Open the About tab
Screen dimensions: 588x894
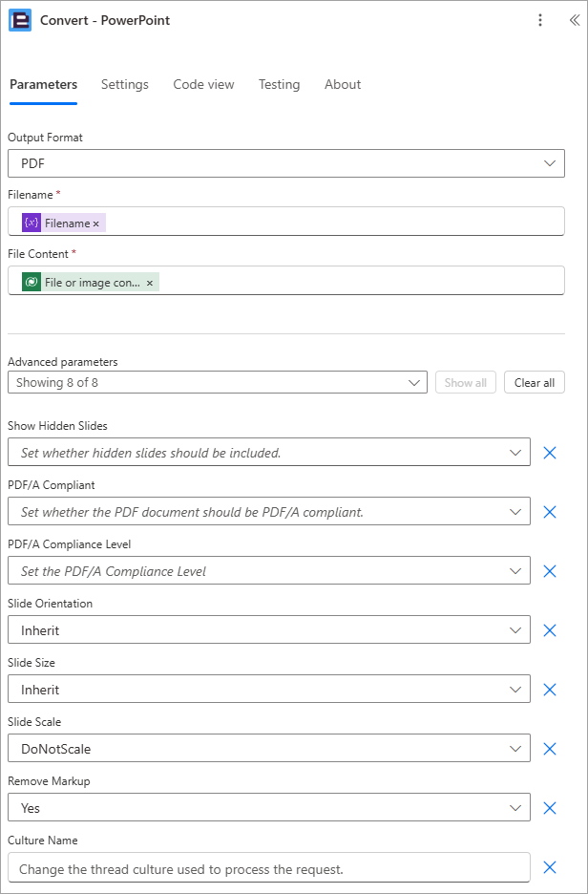click(343, 84)
